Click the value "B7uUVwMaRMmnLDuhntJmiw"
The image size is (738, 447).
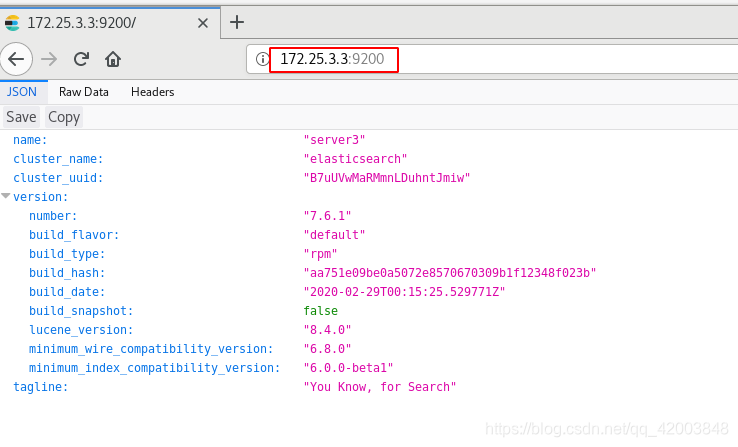[386, 178]
